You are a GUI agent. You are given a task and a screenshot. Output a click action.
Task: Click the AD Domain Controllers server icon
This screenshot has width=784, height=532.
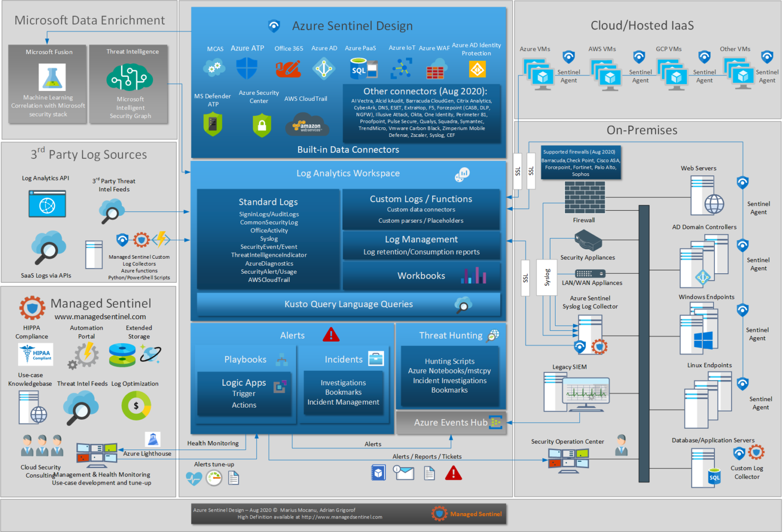(x=703, y=261)
